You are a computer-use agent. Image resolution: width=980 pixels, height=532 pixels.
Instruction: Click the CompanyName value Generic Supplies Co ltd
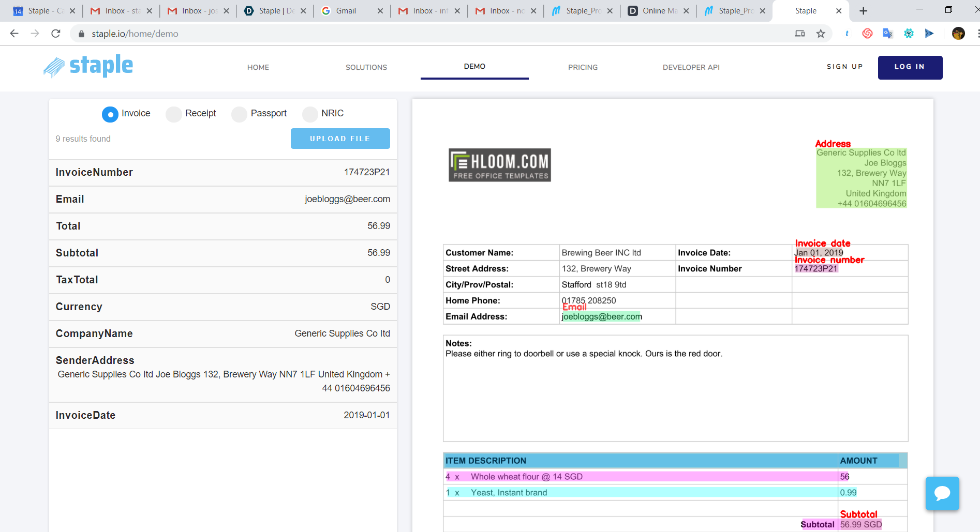point(343,333)
